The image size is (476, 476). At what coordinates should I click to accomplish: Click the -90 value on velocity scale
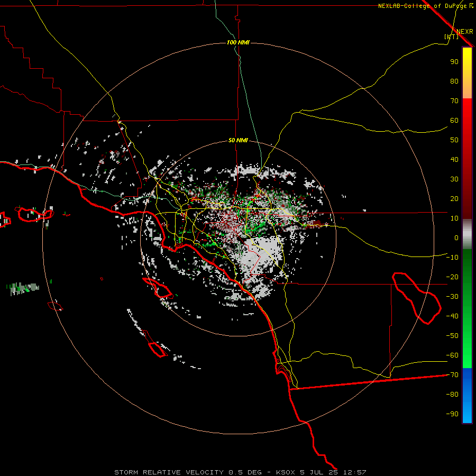click(x=452, y=414)
